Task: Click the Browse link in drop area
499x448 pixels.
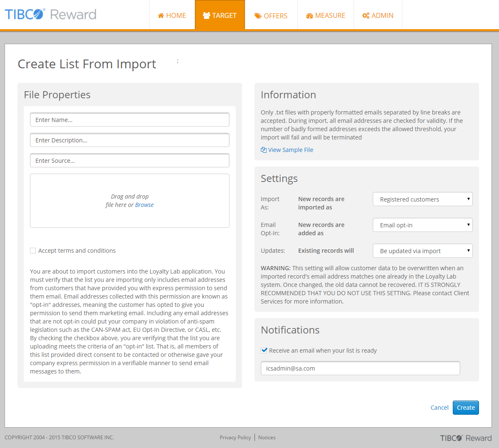Action: click(145, 205)
